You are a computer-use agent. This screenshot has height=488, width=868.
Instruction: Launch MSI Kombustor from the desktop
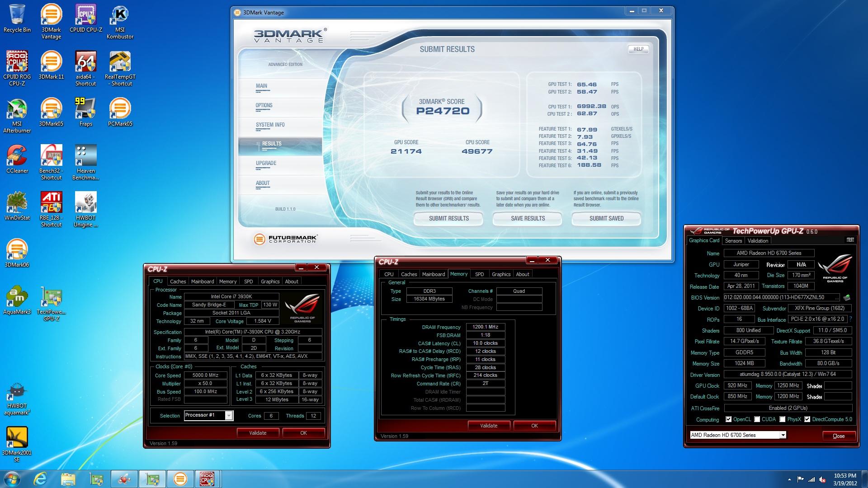[120, 21]
